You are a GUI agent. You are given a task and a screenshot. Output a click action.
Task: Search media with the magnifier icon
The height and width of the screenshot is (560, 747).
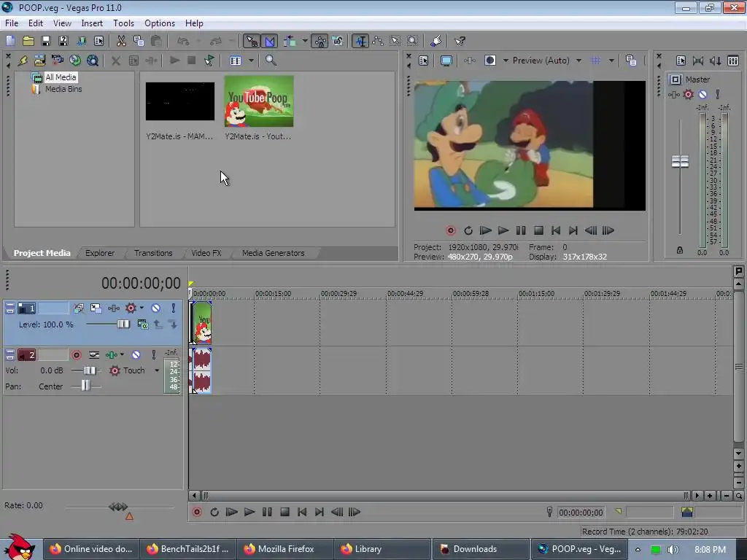coord(271,61)
